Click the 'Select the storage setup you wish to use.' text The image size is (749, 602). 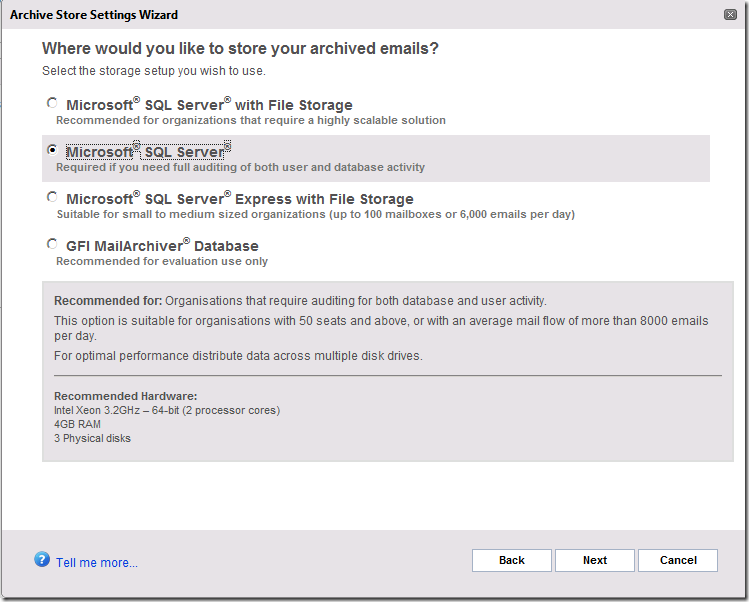coord(154,71)
